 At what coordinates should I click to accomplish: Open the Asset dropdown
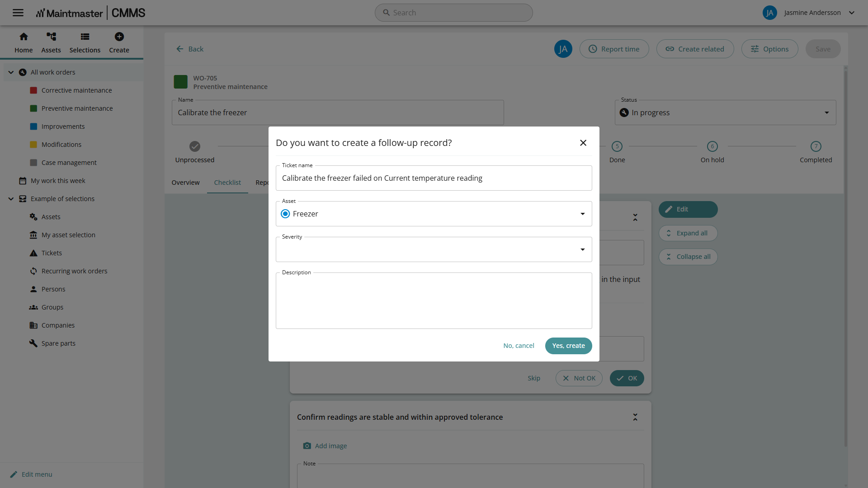(434, 214)
